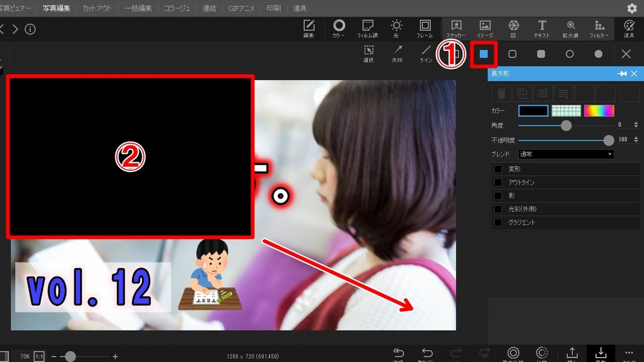Switch to the カットアウト tab
Viewport: 644px width, 362px height.
point(97,8)
